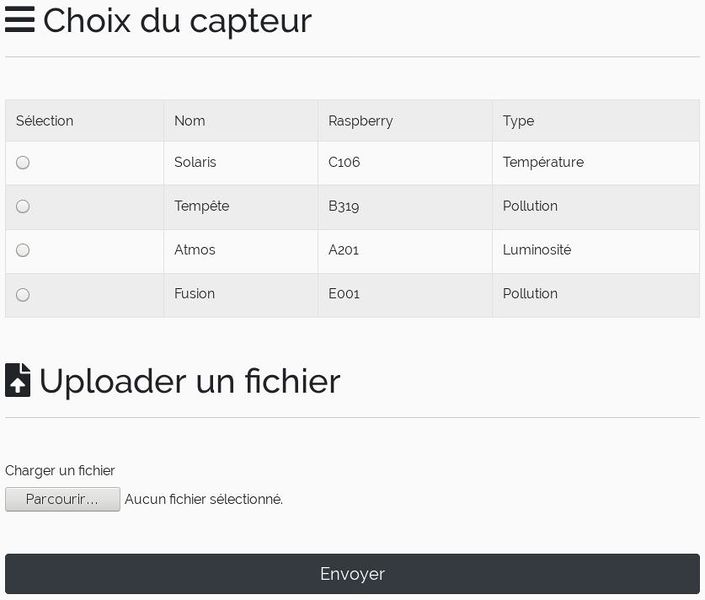Screen dimensions: 705x600
Task: Choose the Atmos sensor radio button
Action: click(x=23, y=251)
